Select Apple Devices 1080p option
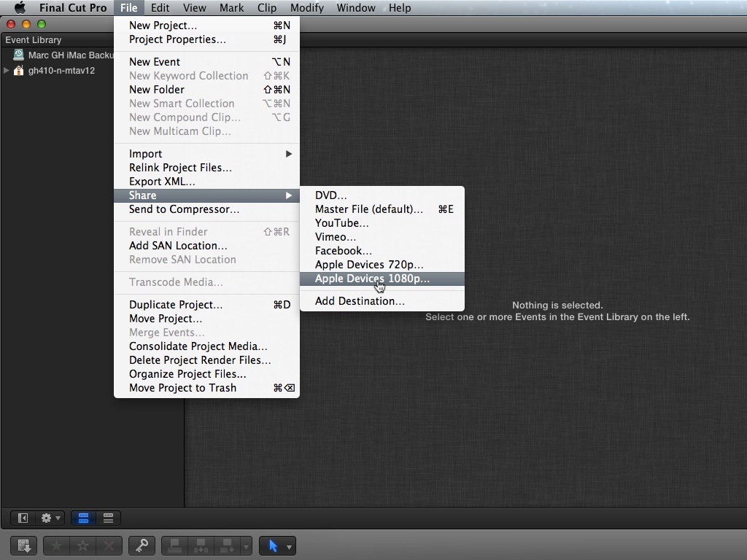Viewport: 747px width, 560px height. click(382, 279)
